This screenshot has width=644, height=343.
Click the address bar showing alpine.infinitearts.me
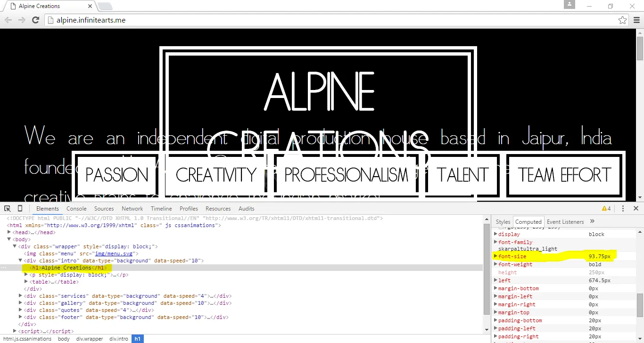pyautogui.click(x=337, y=20)
